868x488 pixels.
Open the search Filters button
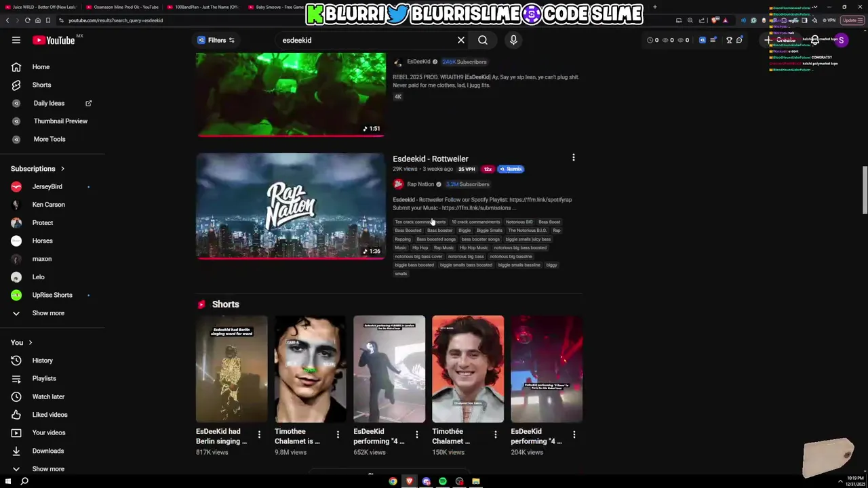tap(216, 40)
